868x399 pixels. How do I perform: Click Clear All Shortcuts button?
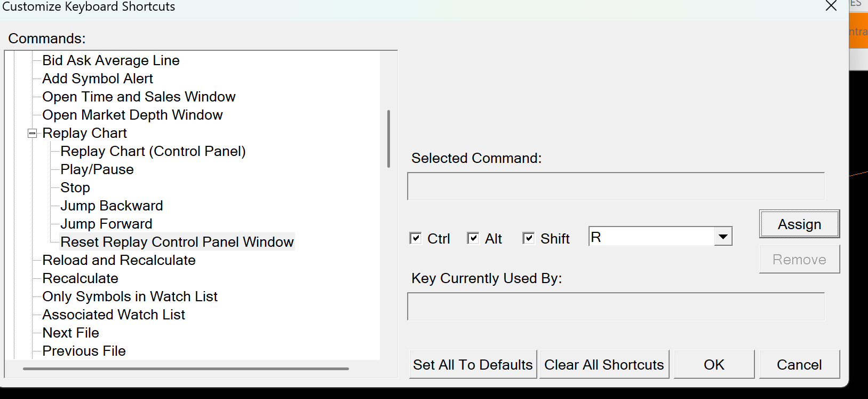[x=603, y=365]
